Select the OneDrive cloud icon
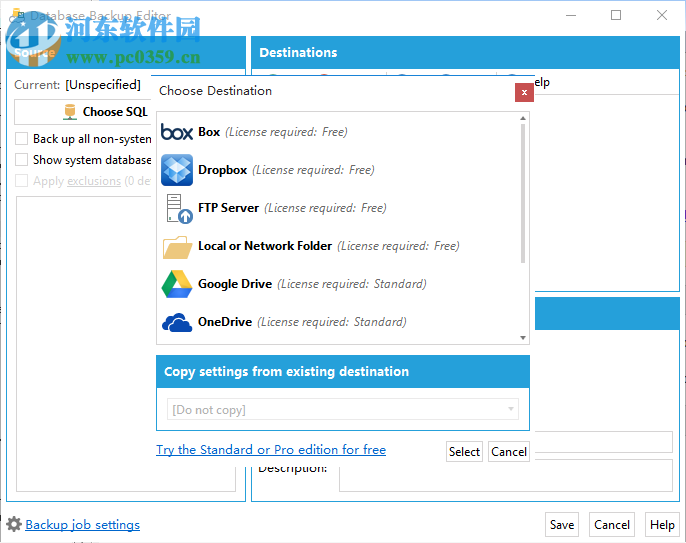The height and width of the screenshot is (543, 686). [177, 322]
